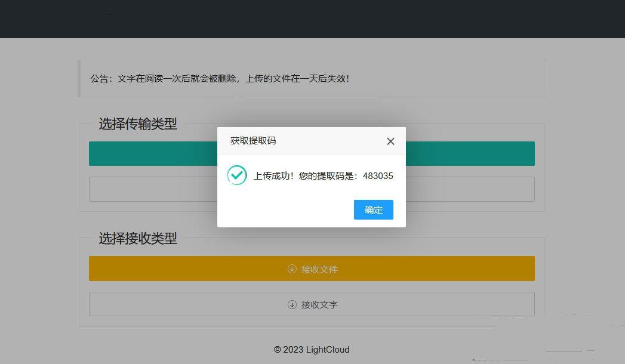Click the 上传成功 success message text
The height and width of the screenshot is (364, 625).
[298, 175]
